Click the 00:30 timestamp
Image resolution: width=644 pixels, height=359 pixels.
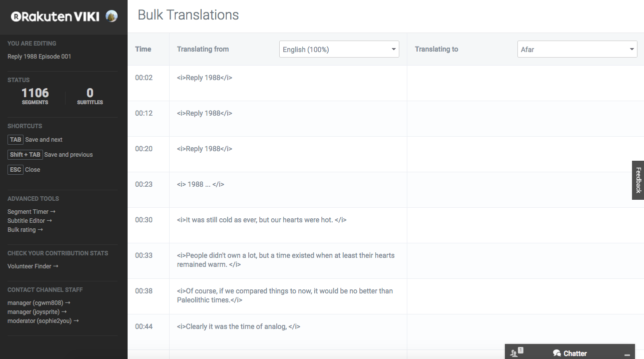click(144, 220)
